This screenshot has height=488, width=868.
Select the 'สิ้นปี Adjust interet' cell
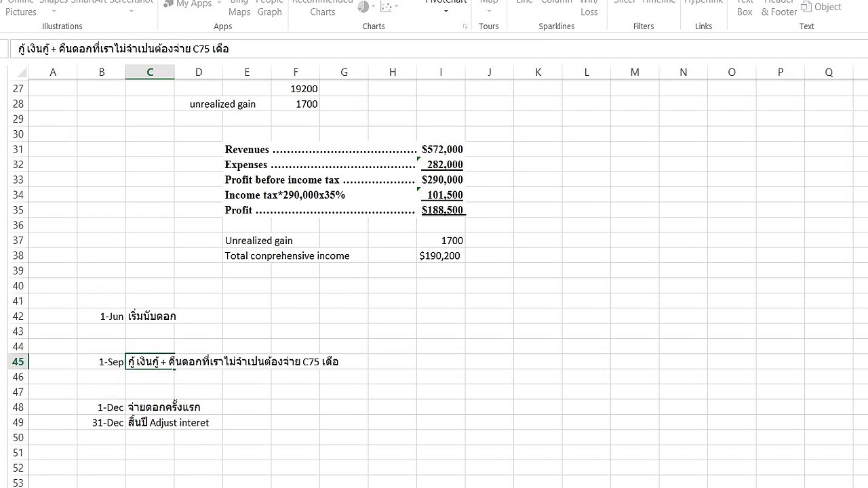(168, 423)
